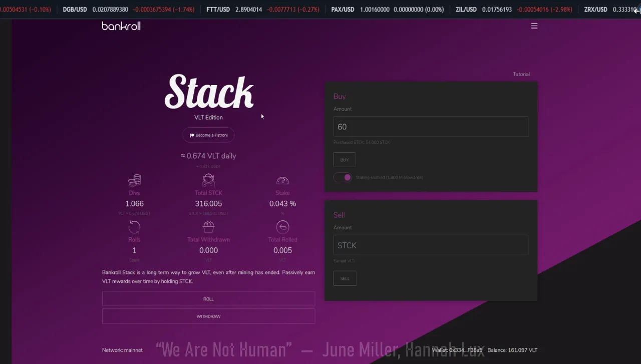
Task: Click the Total Rolled value 0.005
Action: click(x=282, y=250)
